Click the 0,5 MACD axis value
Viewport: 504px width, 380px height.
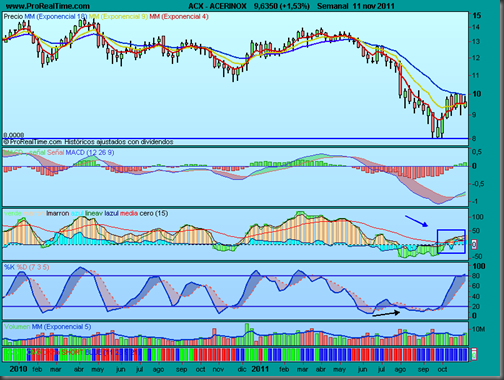click(x=477, y=152)
